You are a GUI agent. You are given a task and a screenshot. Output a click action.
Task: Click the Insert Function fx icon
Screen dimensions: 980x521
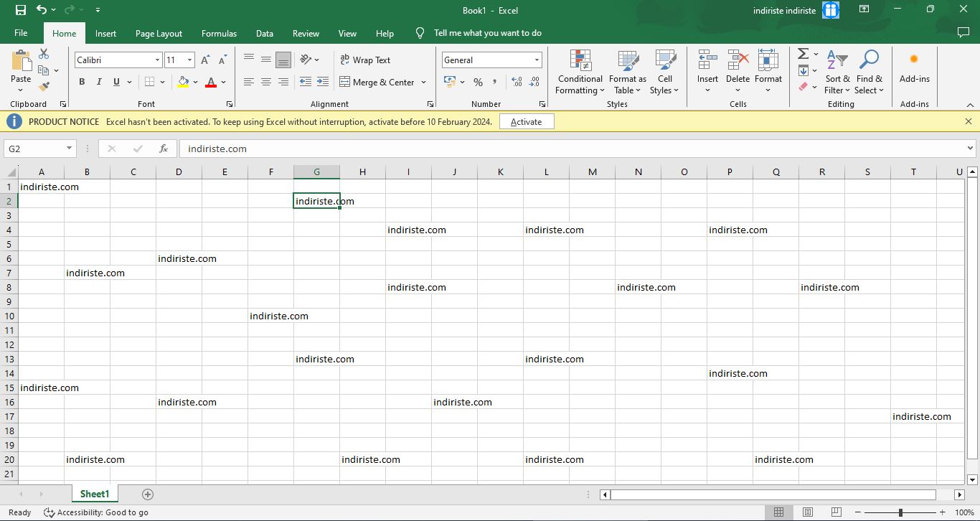(164, 149)
